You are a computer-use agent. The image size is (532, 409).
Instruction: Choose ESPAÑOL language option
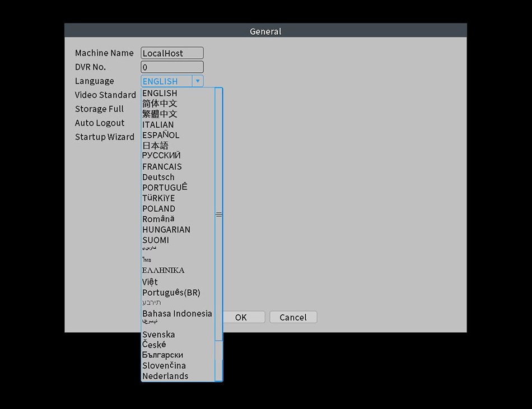161,135
